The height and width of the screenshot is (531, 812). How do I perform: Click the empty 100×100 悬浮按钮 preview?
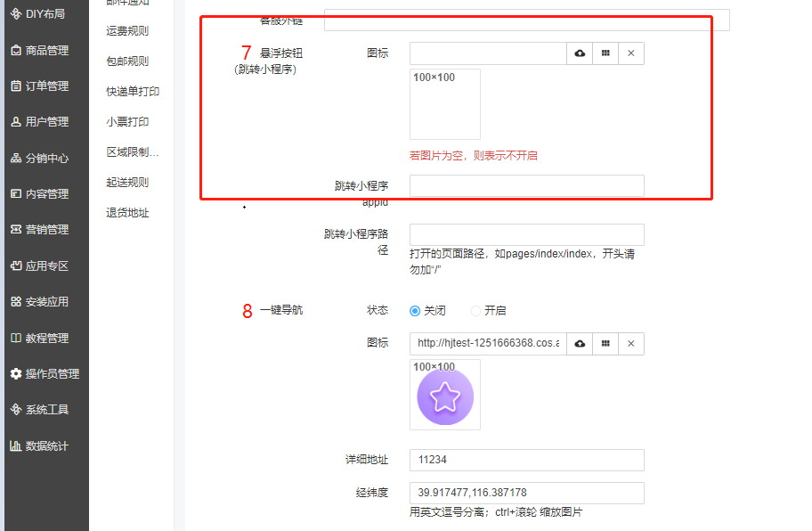click(445, 104)
